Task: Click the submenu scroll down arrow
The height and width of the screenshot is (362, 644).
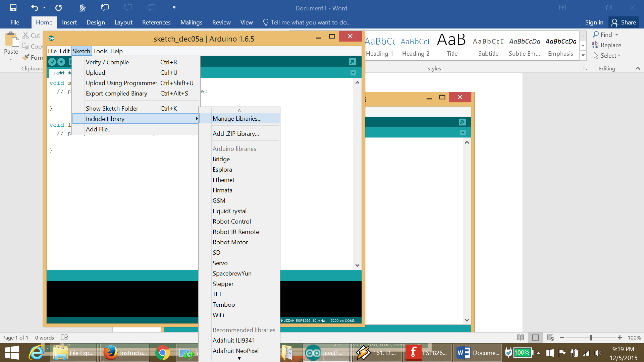Action: (x=239, y=358)
